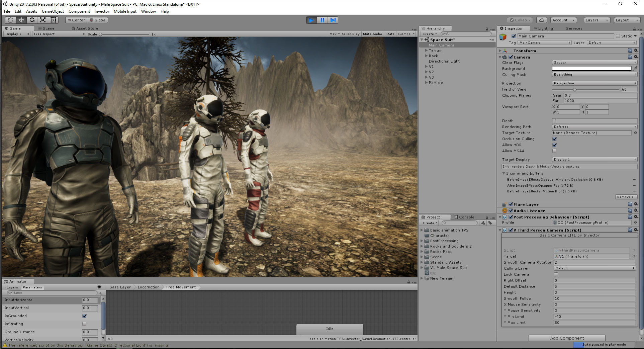
Task: Switch to the Scene tab
Action: (46, 28)
